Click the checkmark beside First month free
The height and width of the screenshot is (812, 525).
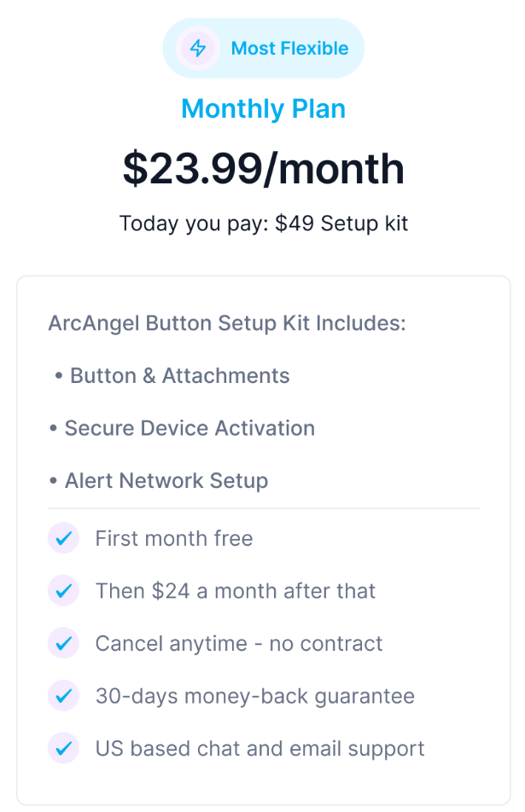62,538
